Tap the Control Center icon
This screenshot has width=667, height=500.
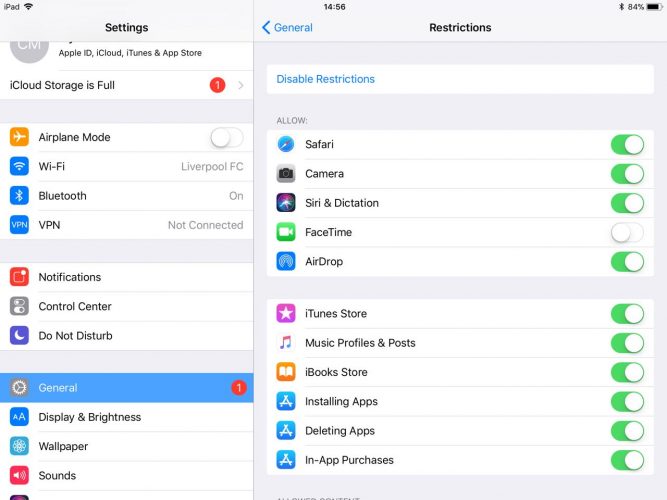pyautogui.click(x=19, y=306)
